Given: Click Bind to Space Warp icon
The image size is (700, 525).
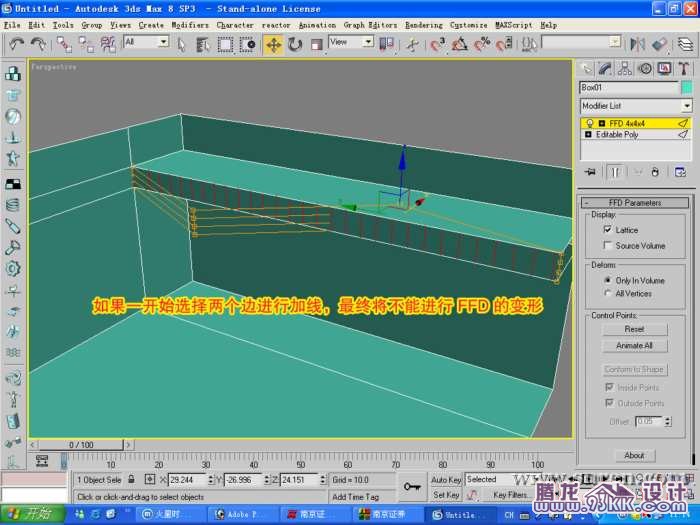Looking at the screenshot, I should click(x=108, y=44).
